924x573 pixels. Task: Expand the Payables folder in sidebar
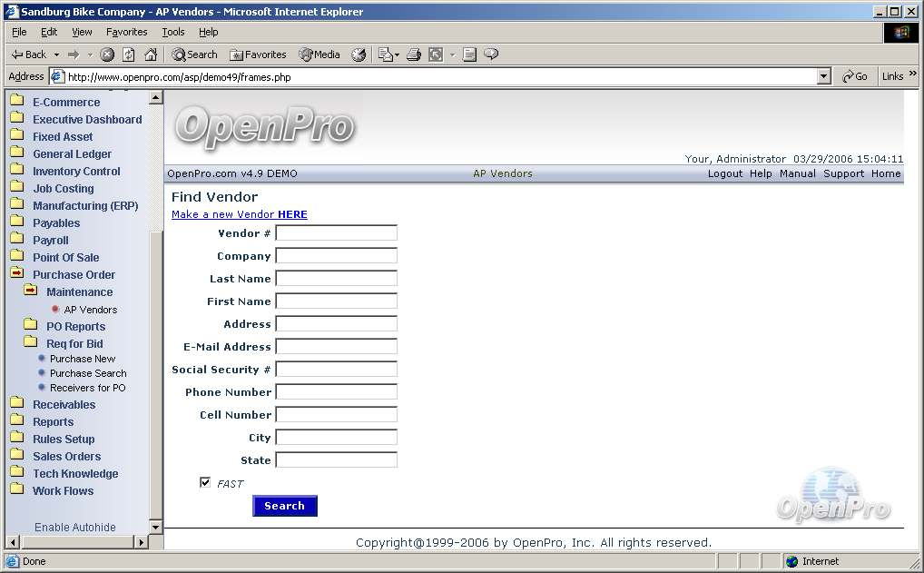click(x=56, y=223)
